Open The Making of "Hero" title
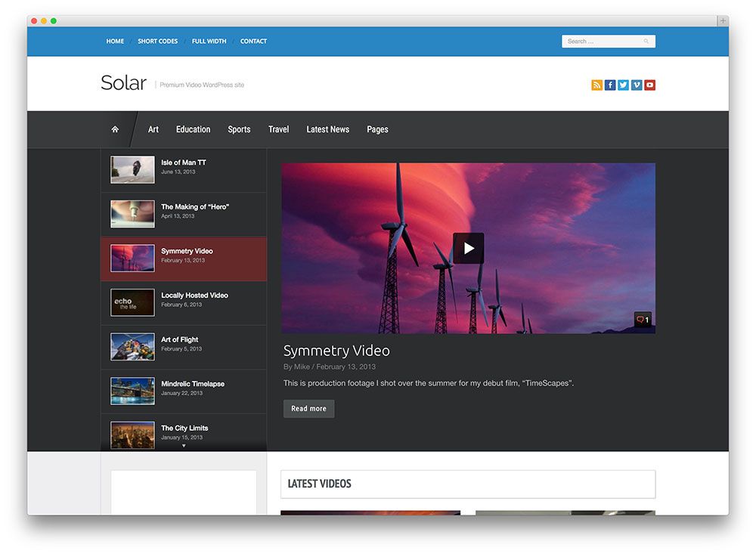 (195, 207)
